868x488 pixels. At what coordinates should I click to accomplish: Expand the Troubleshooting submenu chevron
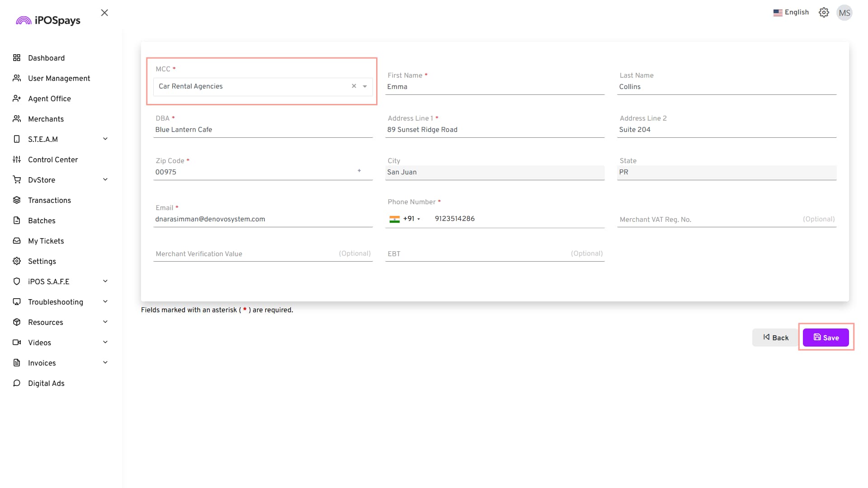click(x=105, y=301)
